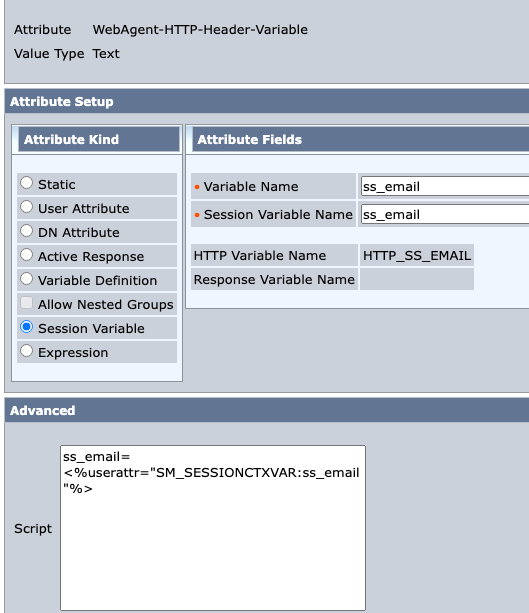Click the Attribute Fields panel header
This screenshot has height=613, width=529.
(360, 140)
